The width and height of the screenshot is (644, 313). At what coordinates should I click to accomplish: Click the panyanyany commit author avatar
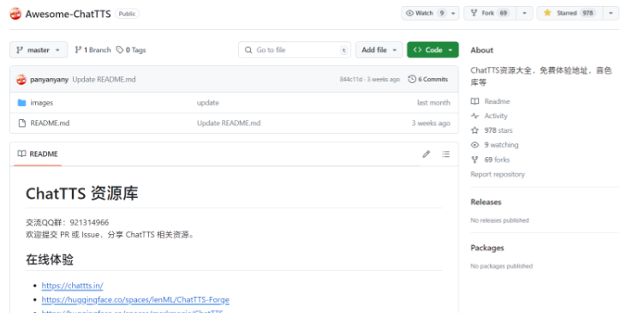[21, 80]
